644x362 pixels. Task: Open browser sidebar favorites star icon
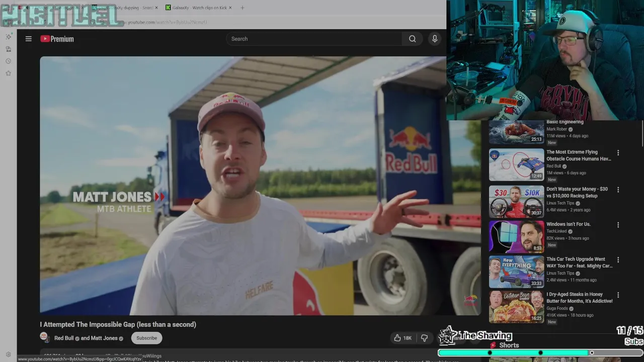tap(8, 73)
